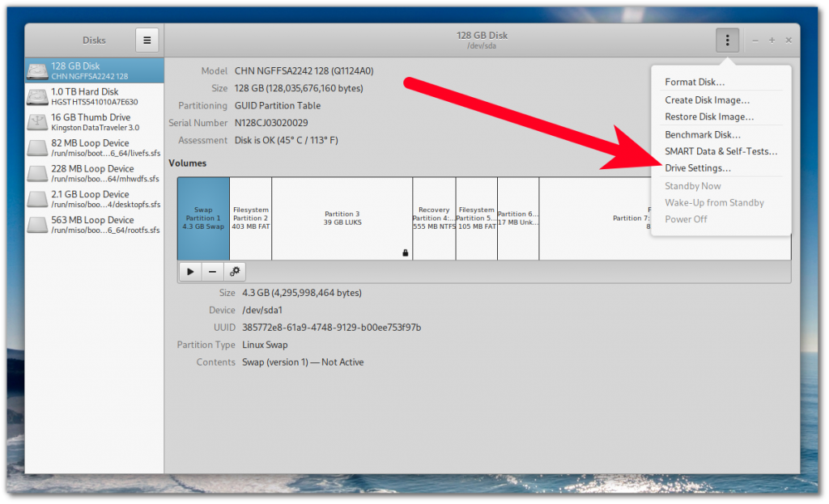829x504 pixels.
Task: Close the Disks window
Action: click(789, 40)
